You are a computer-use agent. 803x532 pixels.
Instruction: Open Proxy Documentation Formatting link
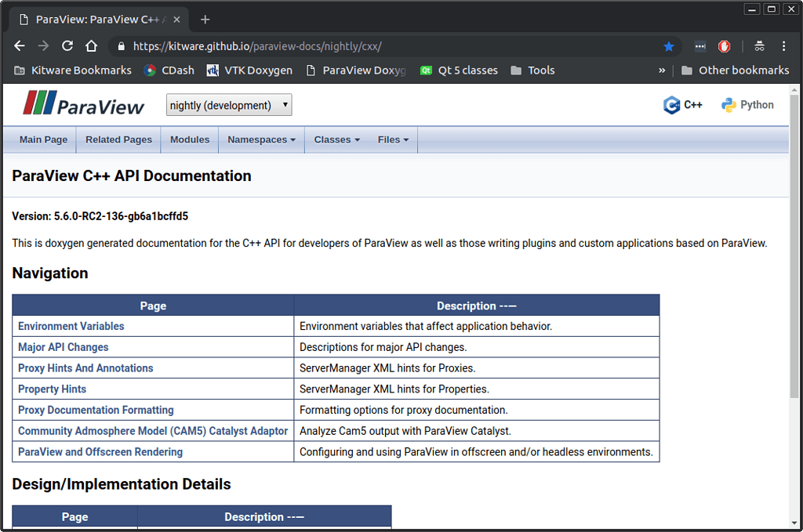96,410
